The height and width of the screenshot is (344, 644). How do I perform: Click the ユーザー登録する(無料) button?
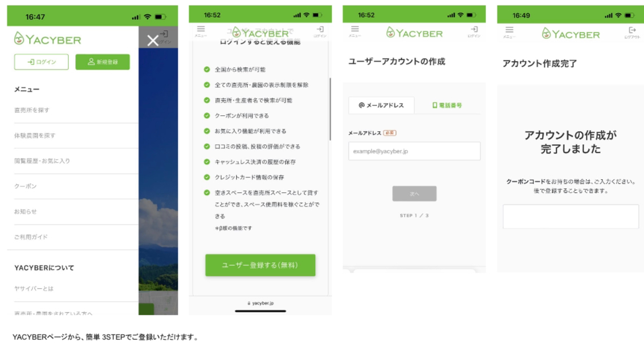coord(260,265)
